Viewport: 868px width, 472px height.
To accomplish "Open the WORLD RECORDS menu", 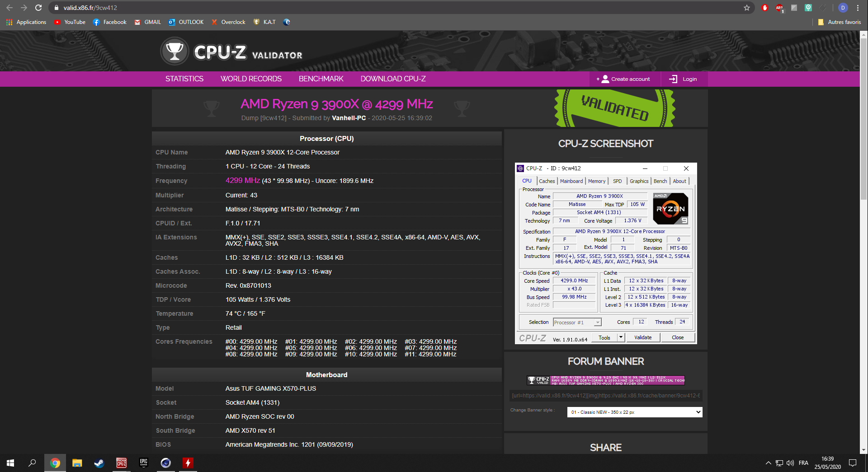I will coord(251,79).
